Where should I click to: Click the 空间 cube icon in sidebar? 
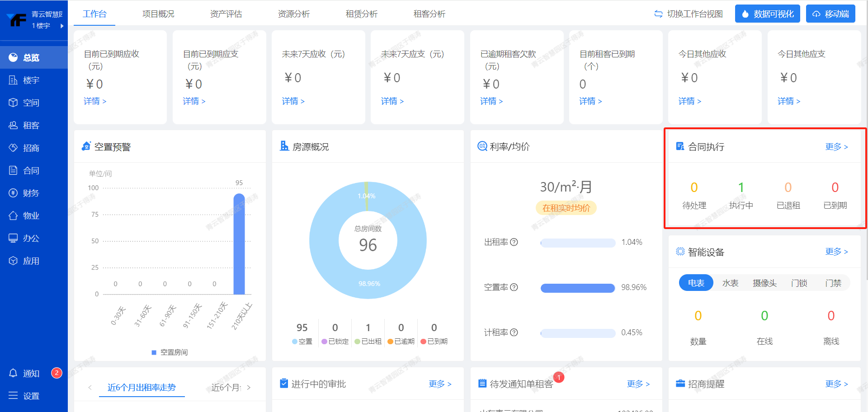[13, 103]
